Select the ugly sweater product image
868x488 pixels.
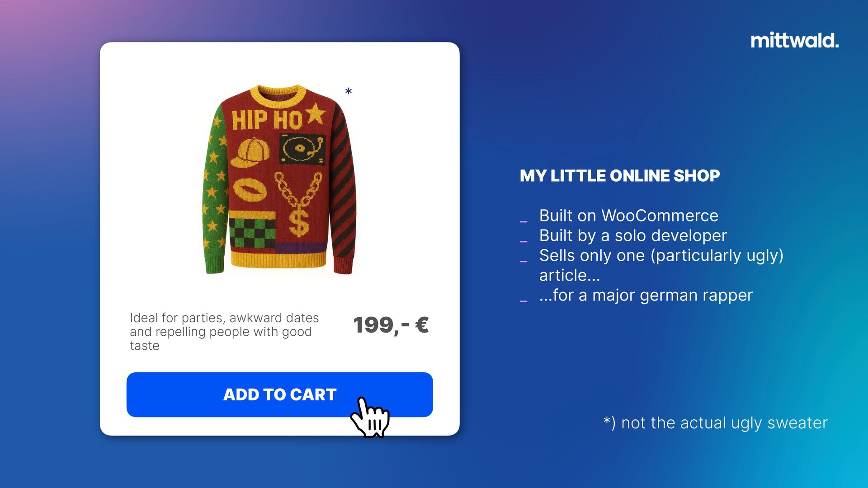[x=279, y=179]
